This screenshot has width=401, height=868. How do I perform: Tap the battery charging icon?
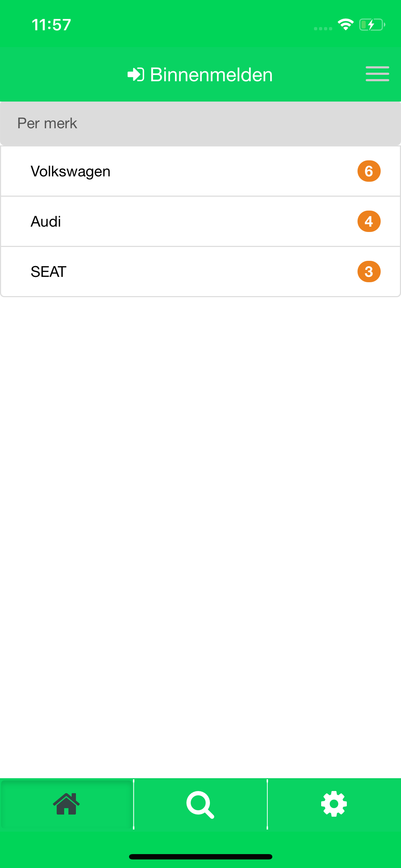coord(372,25)
